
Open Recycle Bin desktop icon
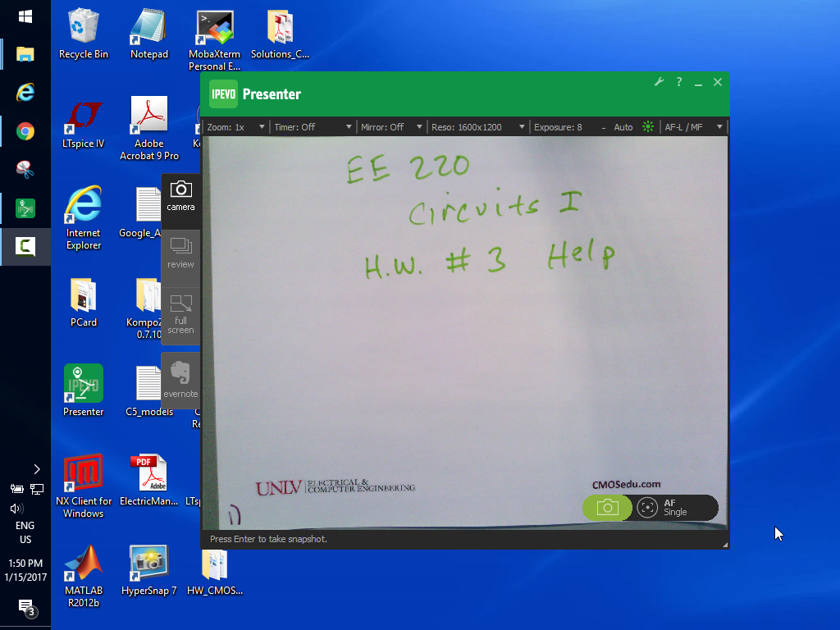coord(84,34)
